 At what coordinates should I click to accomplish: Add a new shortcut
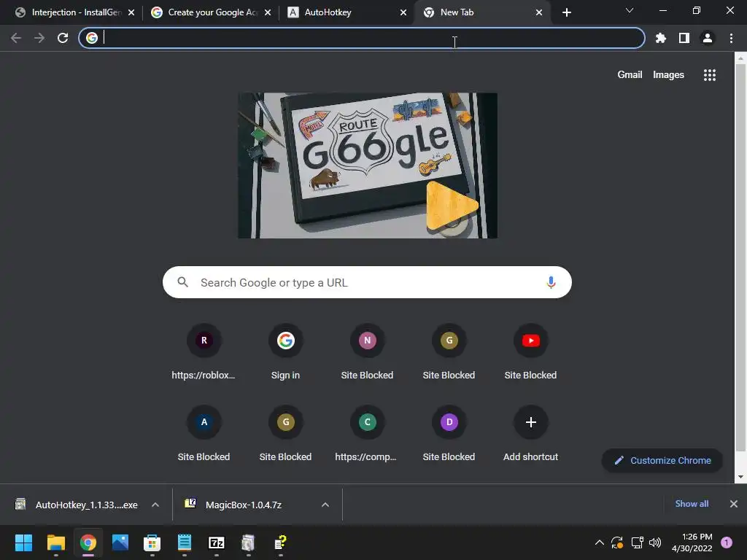coord(531,435)
